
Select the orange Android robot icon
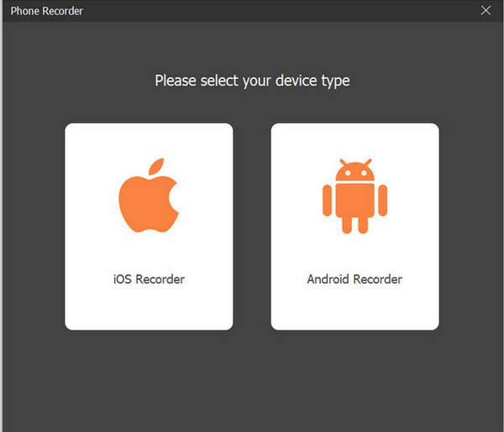pyautogui.click(x=354, y=196)
